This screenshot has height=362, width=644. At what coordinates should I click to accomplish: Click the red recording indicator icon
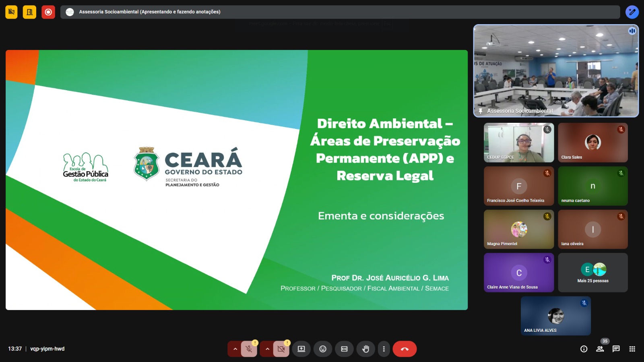tap(48, 12)
